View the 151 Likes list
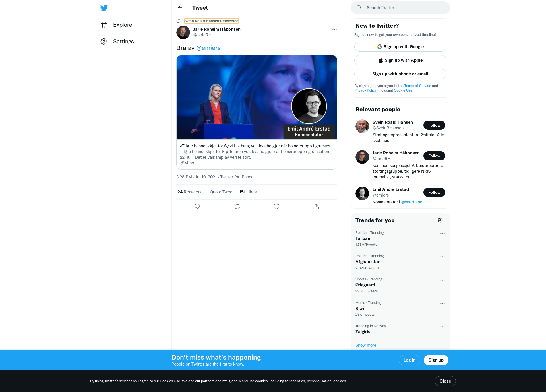The width and height of the screenshot is (546, 392). [248, 192]
